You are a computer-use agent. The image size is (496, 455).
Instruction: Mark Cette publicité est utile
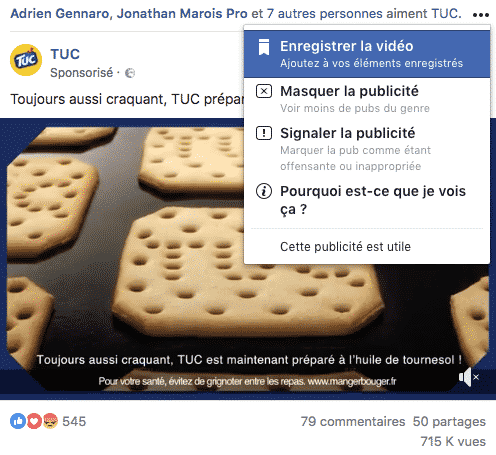click(345, 247)
